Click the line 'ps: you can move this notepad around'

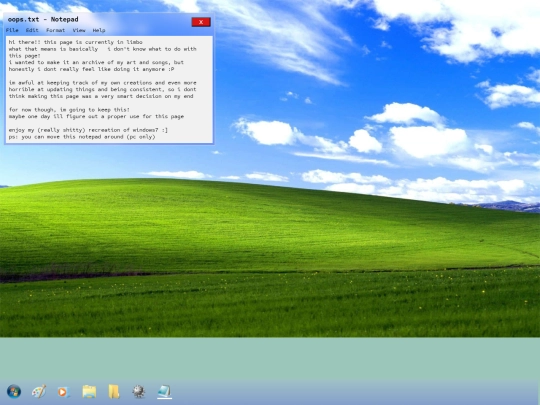click(x=82, y=137)
